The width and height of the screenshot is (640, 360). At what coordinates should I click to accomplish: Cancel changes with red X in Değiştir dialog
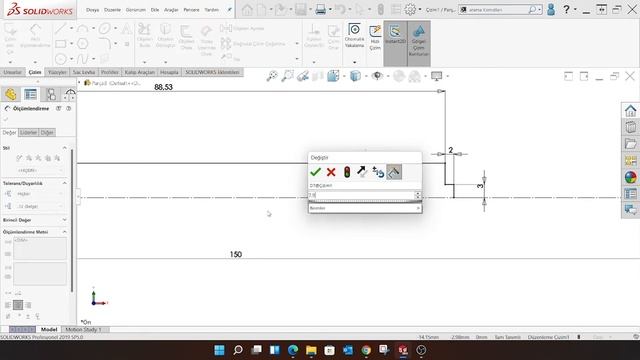[x=331, y=172]
